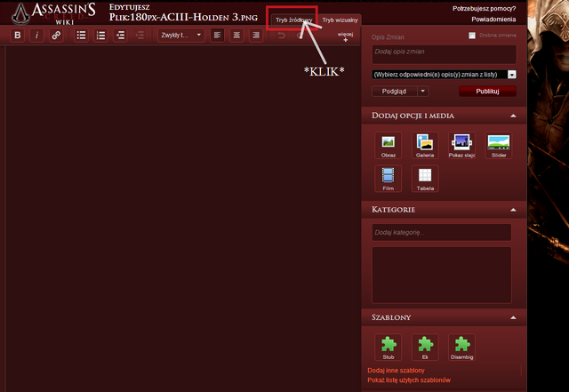The width and height of the screenshot is (569, 392).
Task: Increase paragraph indent
Action: tap(120, 36)
